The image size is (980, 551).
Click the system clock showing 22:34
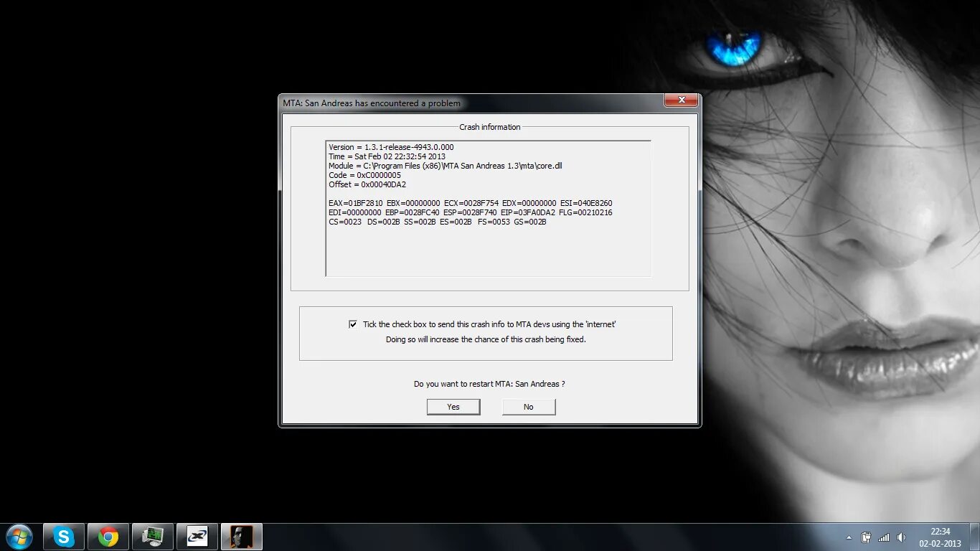pyautogui.click(x=941, y=532)
